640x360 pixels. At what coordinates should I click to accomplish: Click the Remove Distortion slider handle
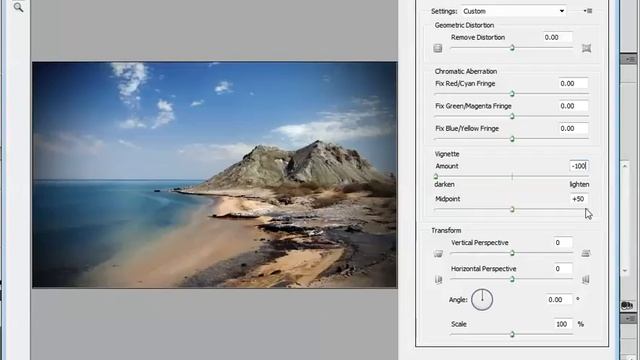(512, 48)
